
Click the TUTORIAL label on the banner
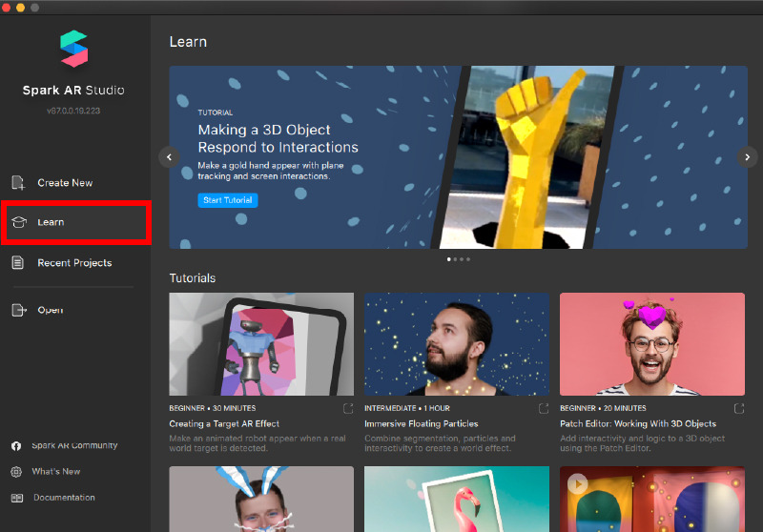click(216, 113)
